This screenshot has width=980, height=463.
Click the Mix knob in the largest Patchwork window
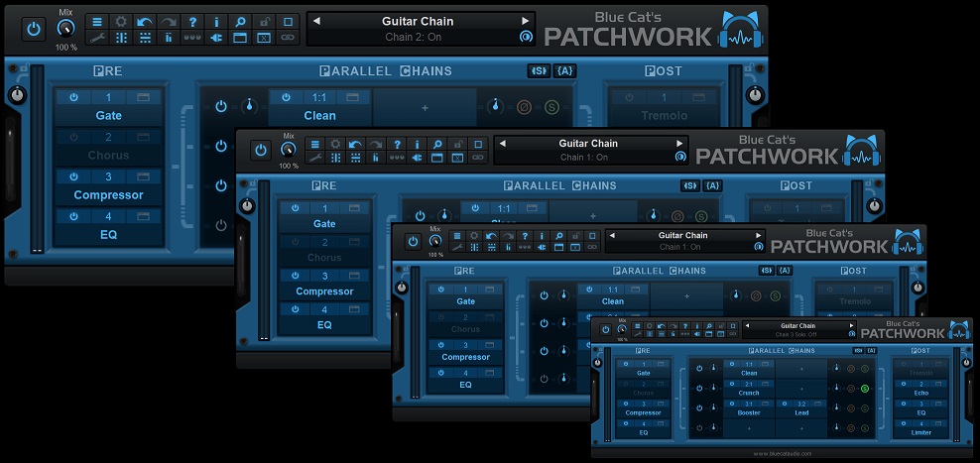(66, 30)
